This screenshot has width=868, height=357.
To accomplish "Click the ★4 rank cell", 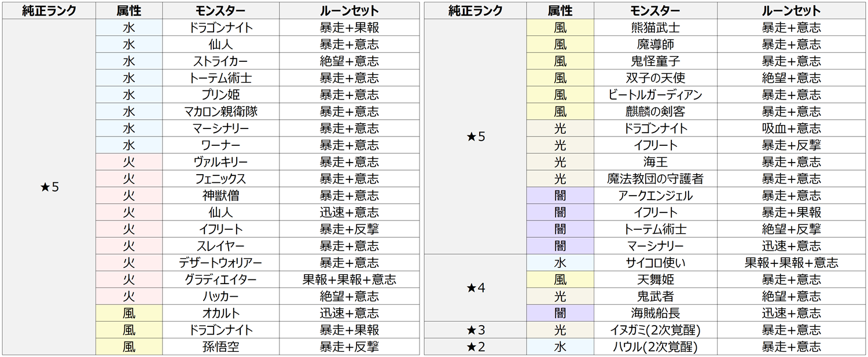I will [x=475, y=288].
